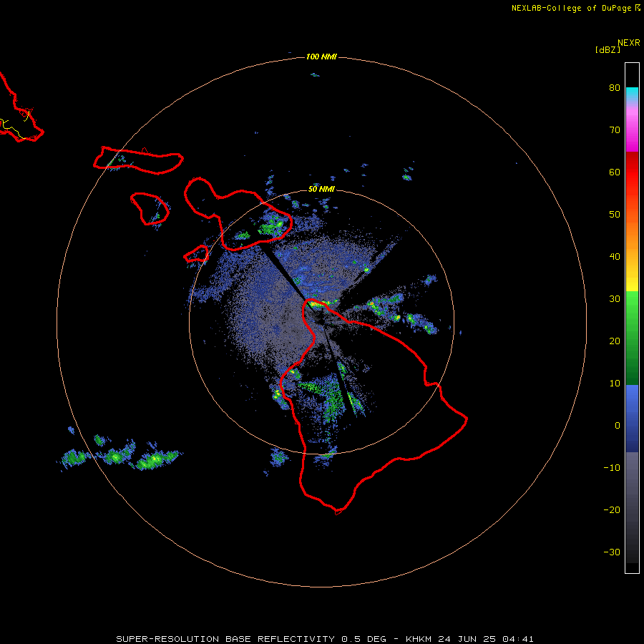Click the [dBZ] units label
The width and height of the screenshot is (644, 644).
point(608,50)
